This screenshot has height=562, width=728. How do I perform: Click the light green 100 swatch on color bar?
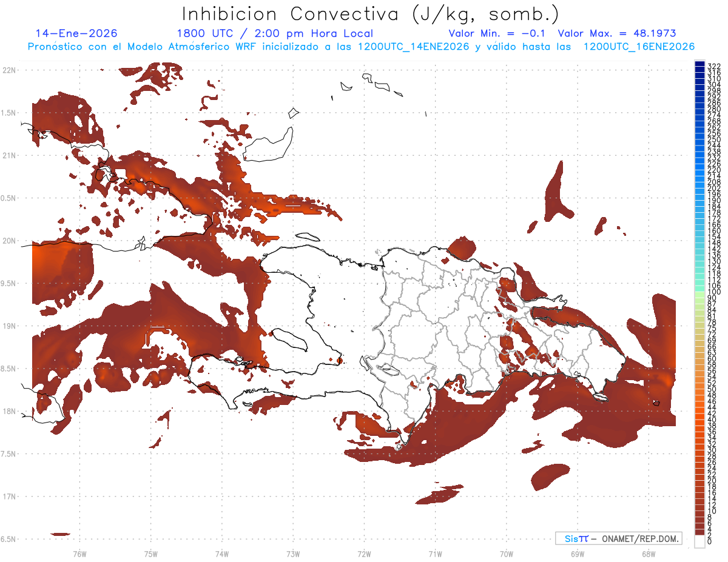(699, 293)
